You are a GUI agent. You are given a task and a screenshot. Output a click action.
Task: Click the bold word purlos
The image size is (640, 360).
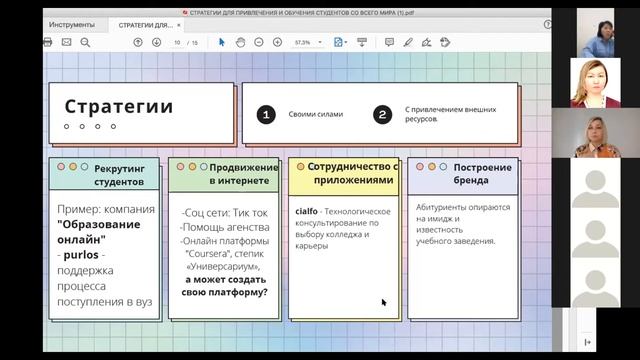pos(81,255)
